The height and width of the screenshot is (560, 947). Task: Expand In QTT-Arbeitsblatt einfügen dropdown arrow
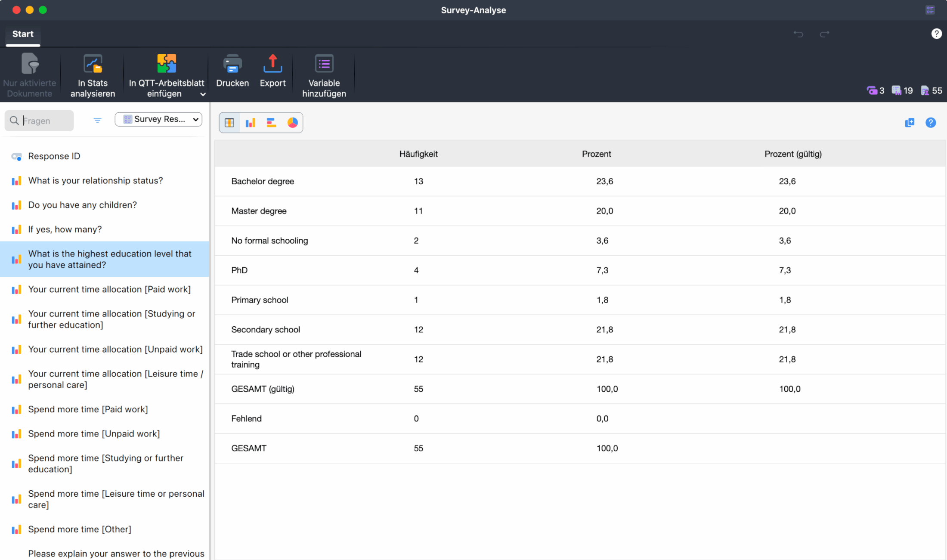pyautogui.click(x=203, y=94)
